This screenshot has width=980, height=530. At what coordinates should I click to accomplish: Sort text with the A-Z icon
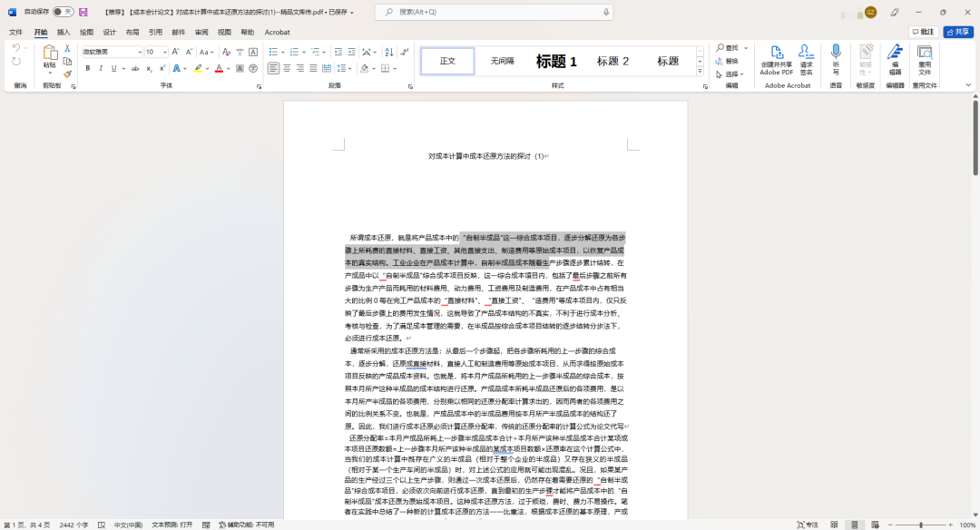click(389, 52)
